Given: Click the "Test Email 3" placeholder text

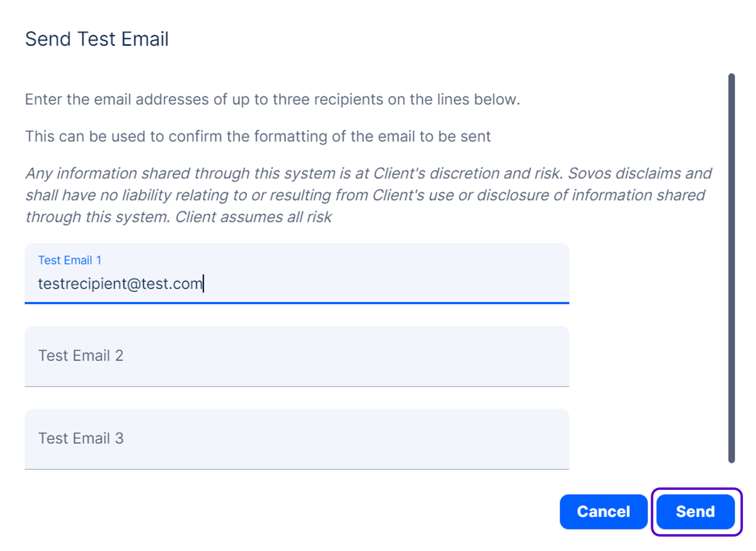Looking at the screenshot, I should tap(81, 438).
